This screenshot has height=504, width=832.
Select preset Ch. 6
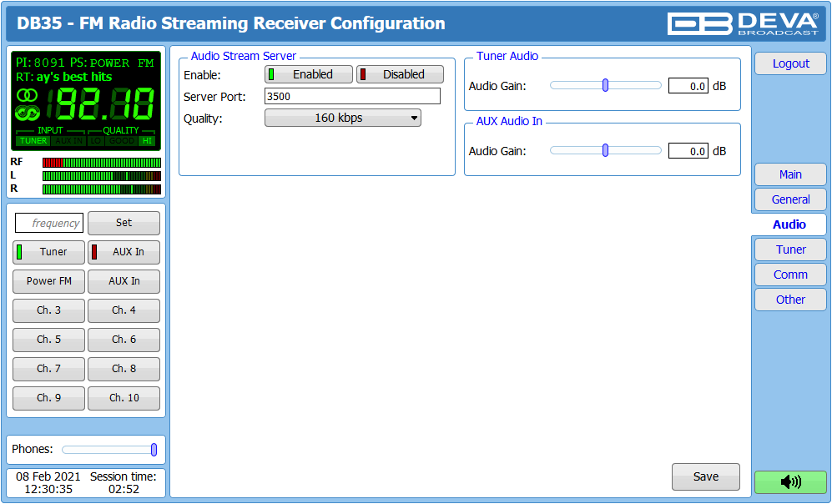124,340
